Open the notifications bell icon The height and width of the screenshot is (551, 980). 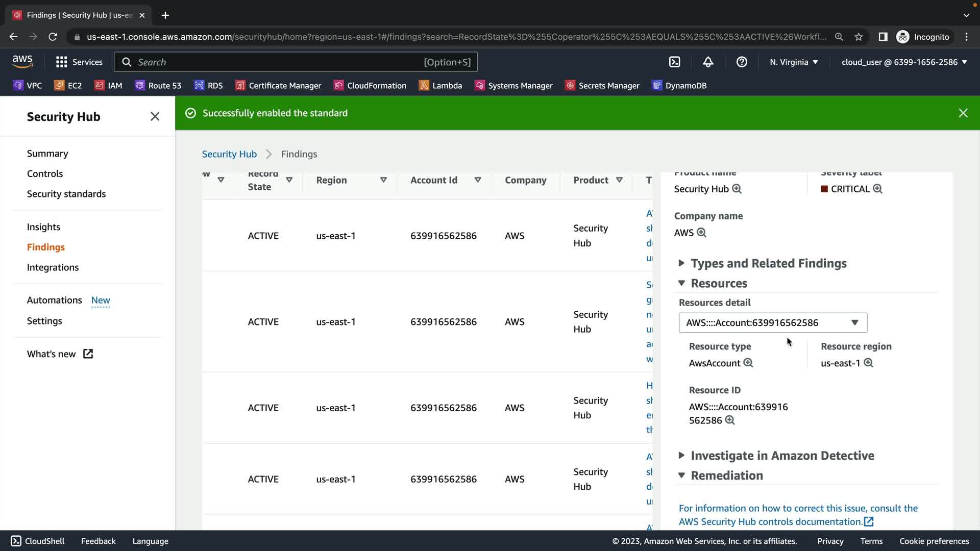(x=708, y=62)
